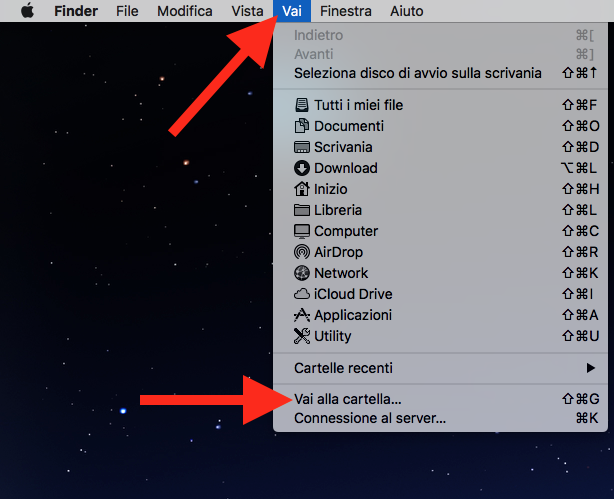Viewport: 614px width, 499px height.
Task: Open the File menu
Action: pos(127,11)
